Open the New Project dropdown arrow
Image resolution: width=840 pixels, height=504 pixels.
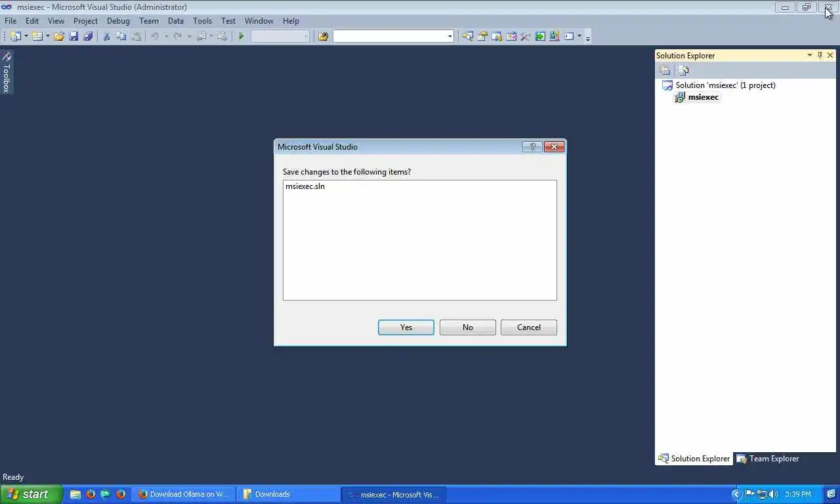coord(26,36)
